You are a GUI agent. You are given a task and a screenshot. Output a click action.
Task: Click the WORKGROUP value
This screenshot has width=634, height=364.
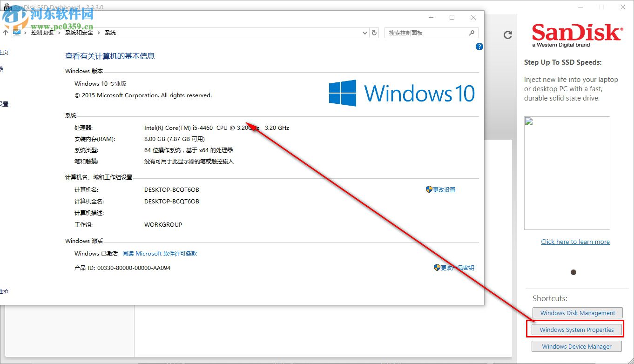click(x=163, y=224)
